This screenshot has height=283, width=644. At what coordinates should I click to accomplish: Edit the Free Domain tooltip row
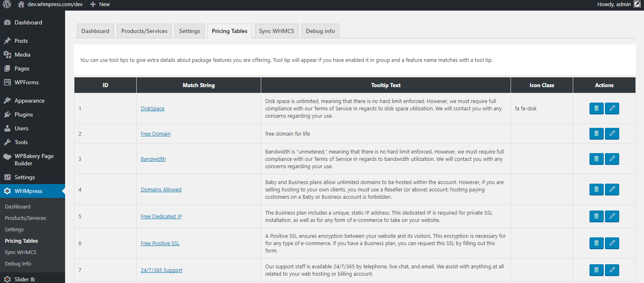tap(612, 134)
